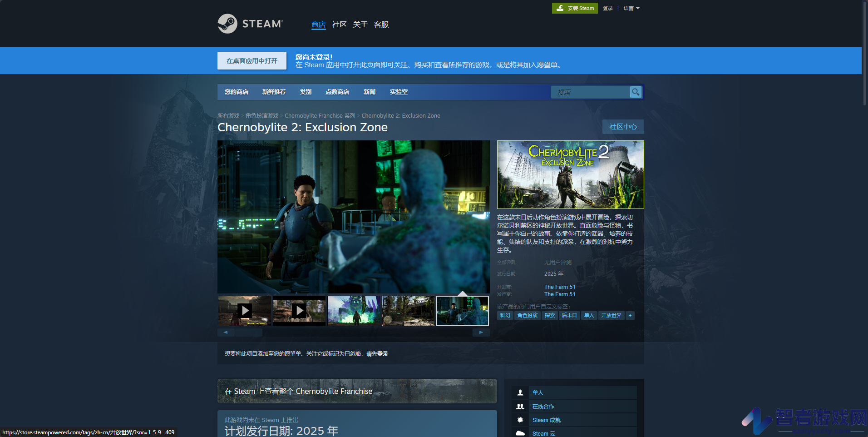Open the 新鲜推荐 tab
The width and height of the screenshot is (868, 437).
(274, 92)
